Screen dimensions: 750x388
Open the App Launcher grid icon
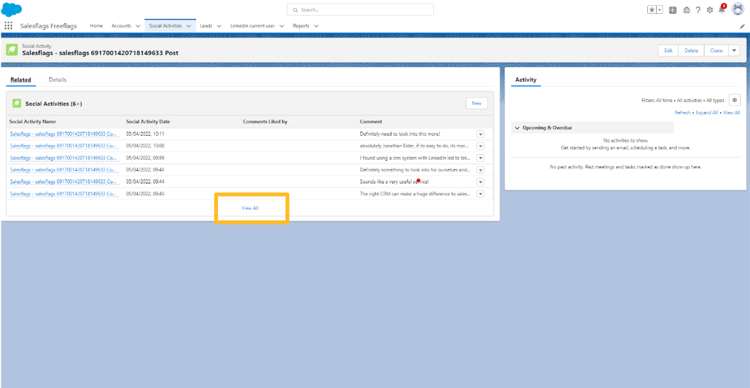click(x=8, y=26)
